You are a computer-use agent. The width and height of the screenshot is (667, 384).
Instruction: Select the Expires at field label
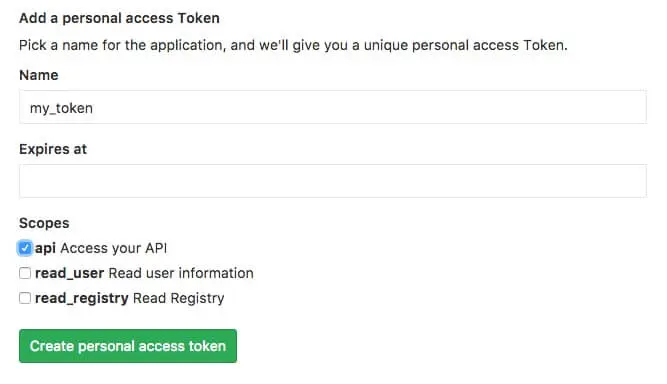coord(53,149)
